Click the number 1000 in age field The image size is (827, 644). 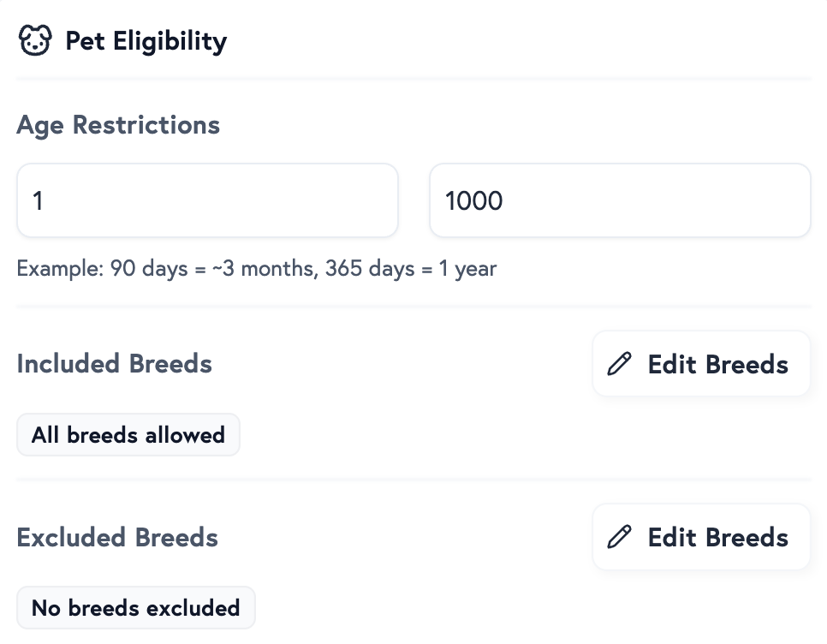tap(474, 201)
